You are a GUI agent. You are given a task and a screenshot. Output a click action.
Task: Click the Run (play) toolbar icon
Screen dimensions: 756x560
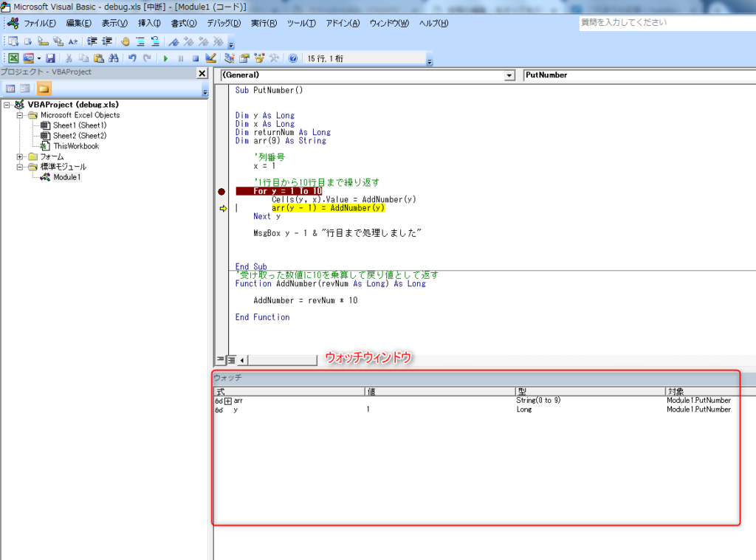click(165, 58)
